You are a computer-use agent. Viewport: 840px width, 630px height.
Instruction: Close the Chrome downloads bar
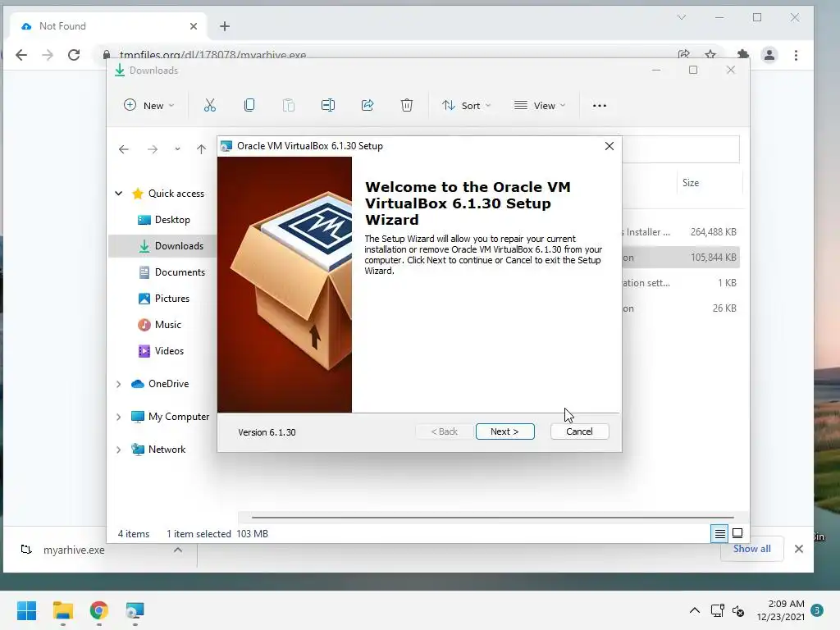(799, 549)
